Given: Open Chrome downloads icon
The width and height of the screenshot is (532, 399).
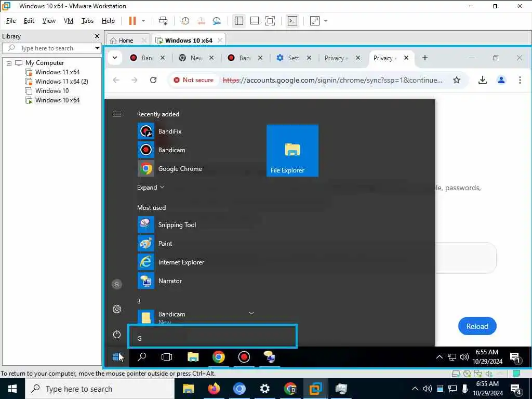Looking at the screenshot, I should coord(483,80).
